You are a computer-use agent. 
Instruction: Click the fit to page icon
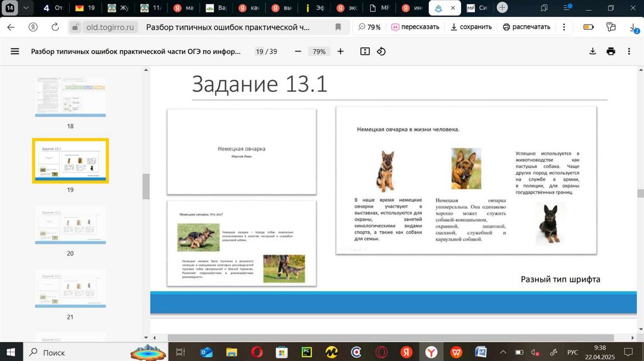click(365, 52)
